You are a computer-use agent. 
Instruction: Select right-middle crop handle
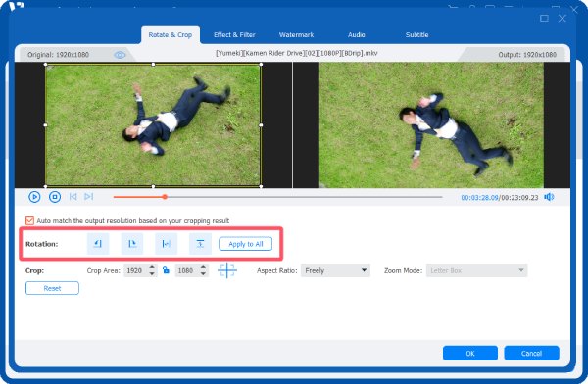click(x=261, y=125)
